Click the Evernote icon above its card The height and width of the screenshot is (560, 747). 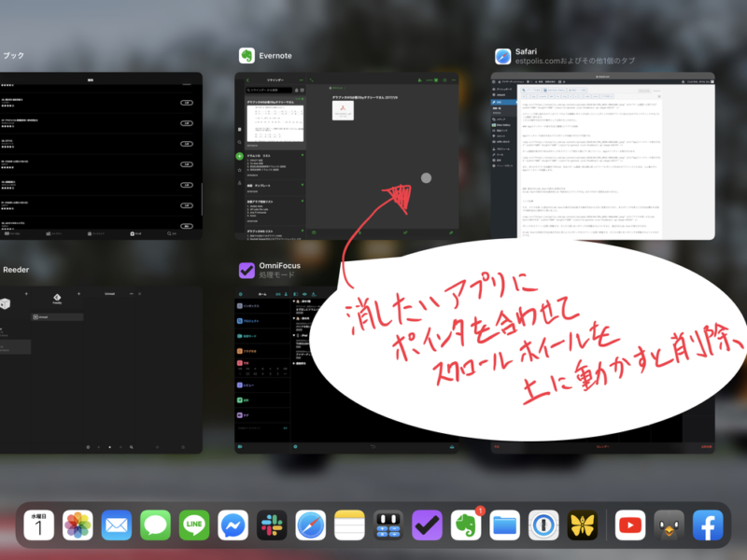pyautogui.click(x=247, y=56)
